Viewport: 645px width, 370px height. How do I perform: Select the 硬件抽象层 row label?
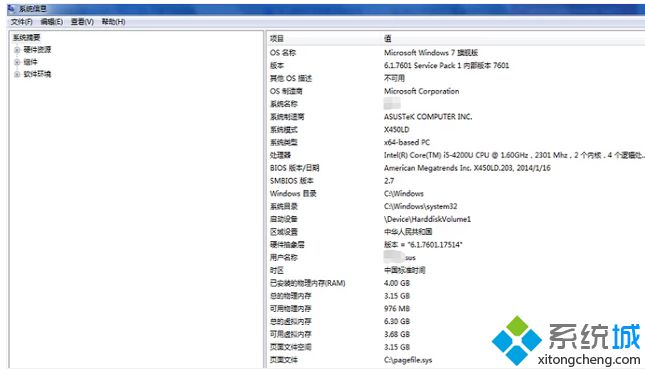click(287, 245)
